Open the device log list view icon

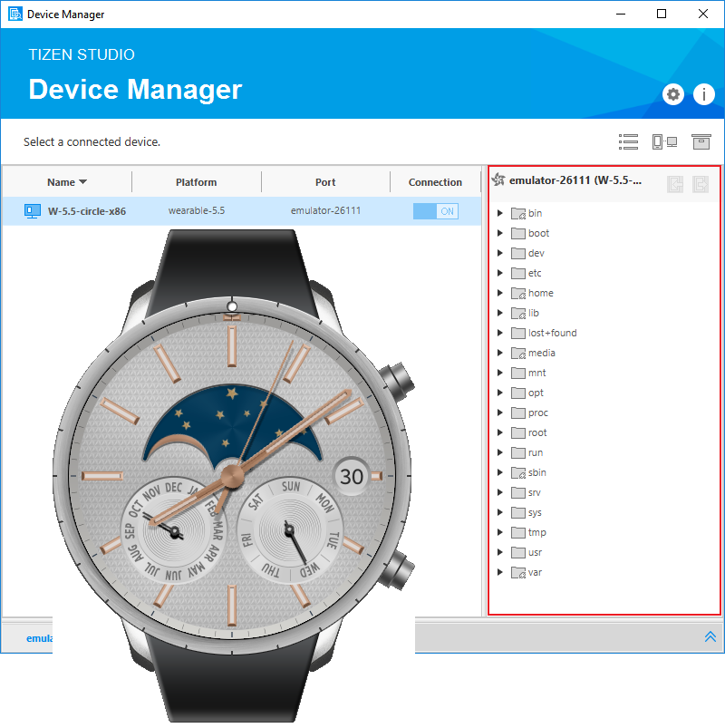point(628,141)
